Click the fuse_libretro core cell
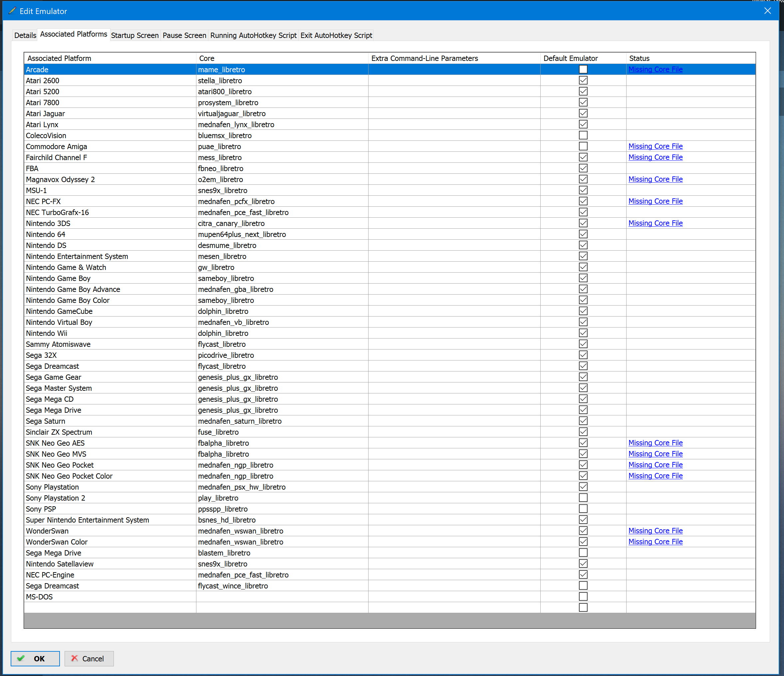This screenshot has height=676, width=784. [282, 432]
